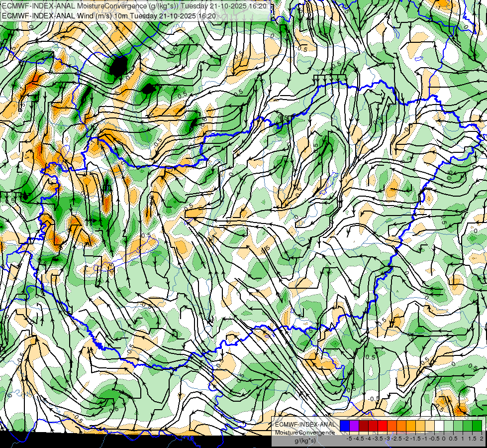Click the legend scale value -4.5

(359, 439)
